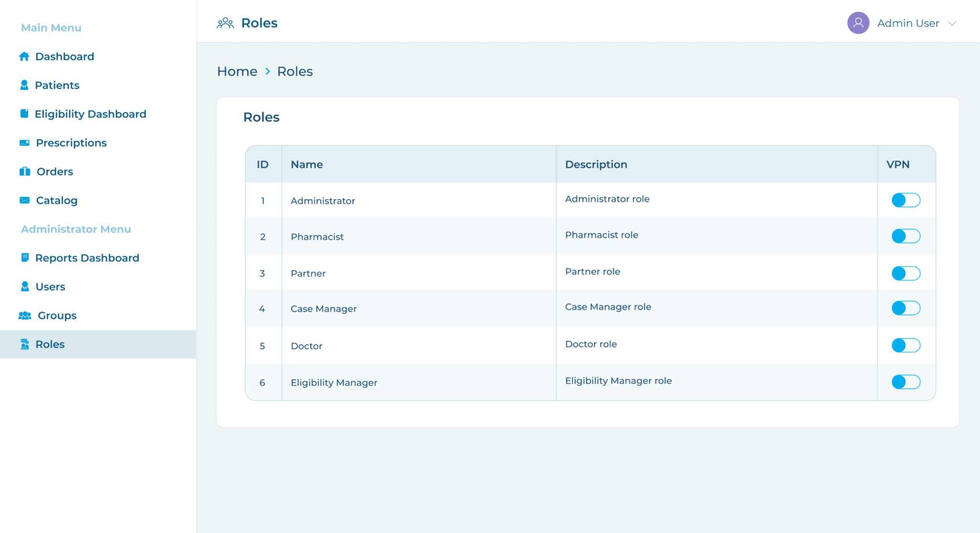
Task: Toggle VPN for Partner role
Action: pos(906,273)
